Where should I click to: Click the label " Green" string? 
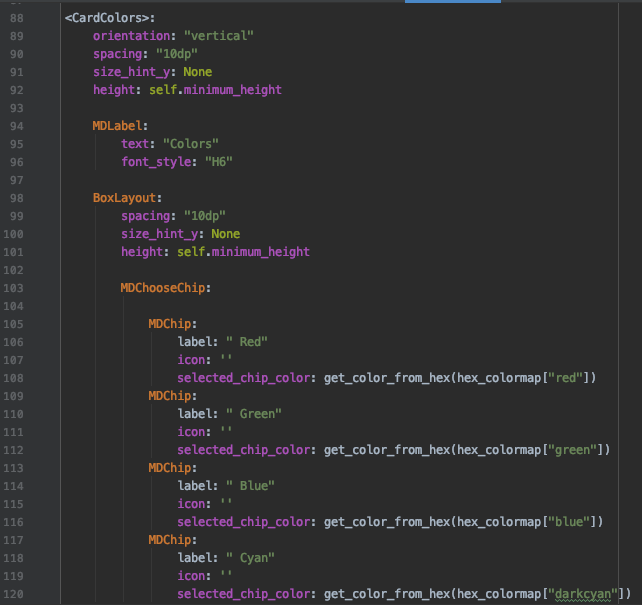coord(253,414)
